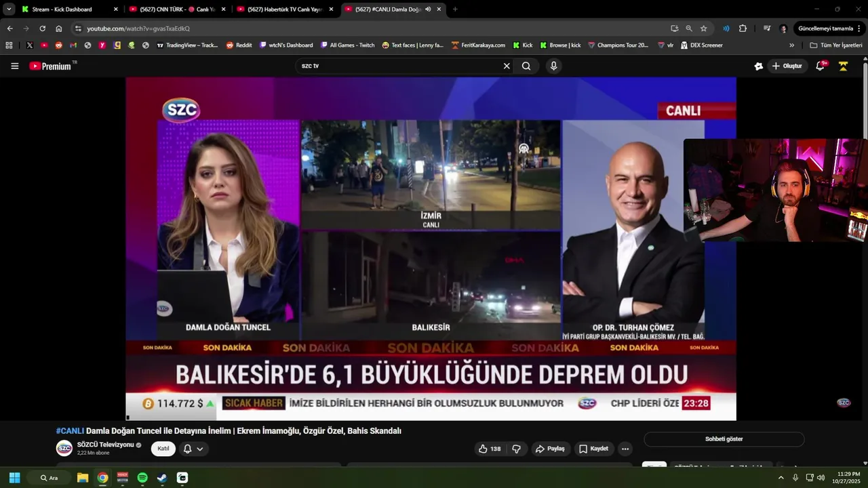Switch to the Habertürk TV Canlı Yayın tab

284,9
